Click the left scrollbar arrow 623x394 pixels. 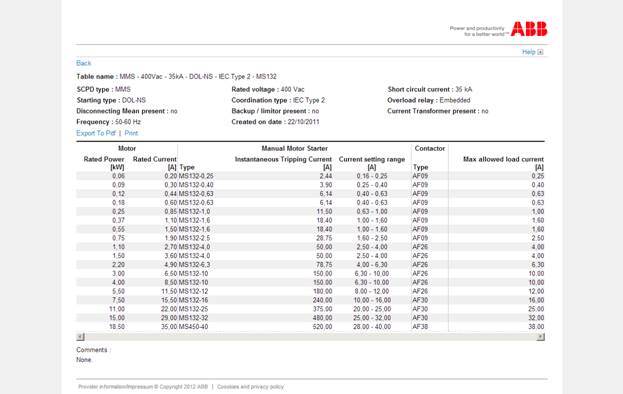click(x=80, y=337)
